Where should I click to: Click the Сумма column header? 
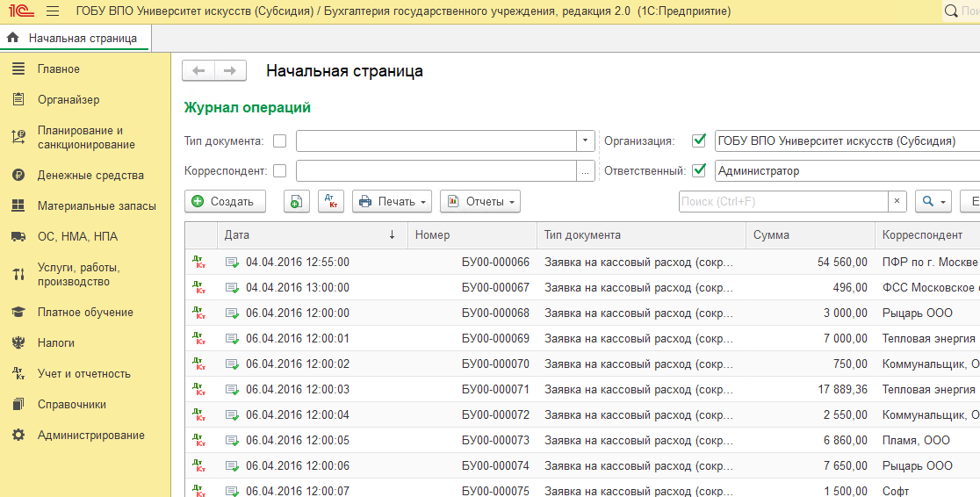click(811, 235)
